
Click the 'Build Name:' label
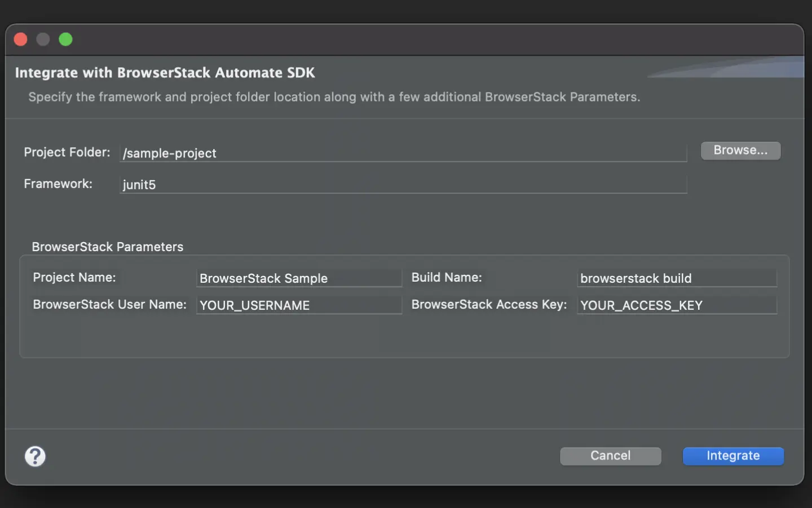point(447,278)
